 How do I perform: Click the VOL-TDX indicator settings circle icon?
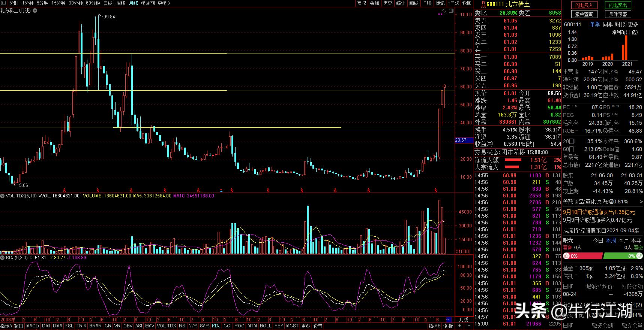point(3,196)
